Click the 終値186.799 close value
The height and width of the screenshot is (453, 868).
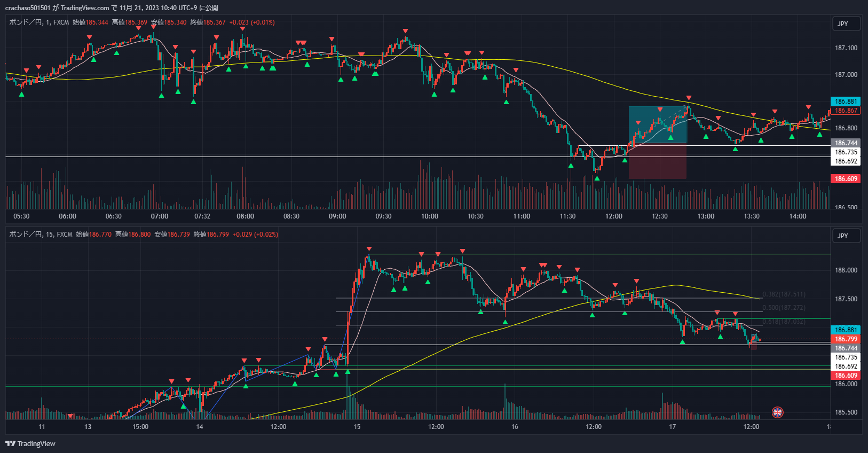point(211,235)
